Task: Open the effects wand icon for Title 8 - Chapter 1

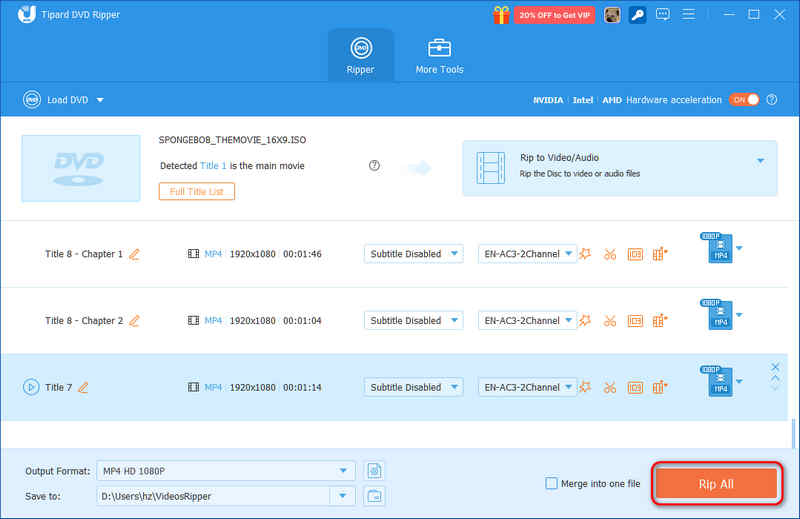Action: (x=585, y=254)
